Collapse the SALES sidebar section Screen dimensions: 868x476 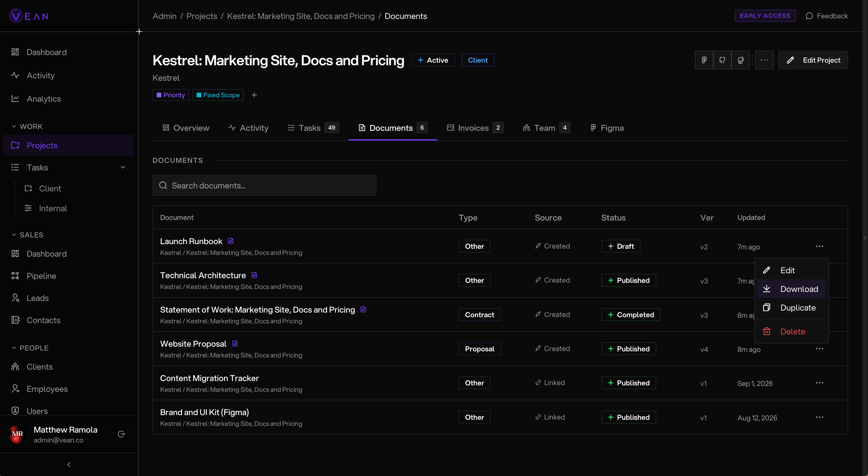pos(27,235)
